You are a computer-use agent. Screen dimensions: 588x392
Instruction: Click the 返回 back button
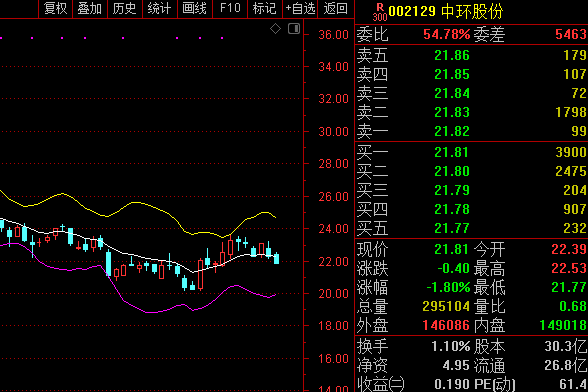click(x=335, y=9)
